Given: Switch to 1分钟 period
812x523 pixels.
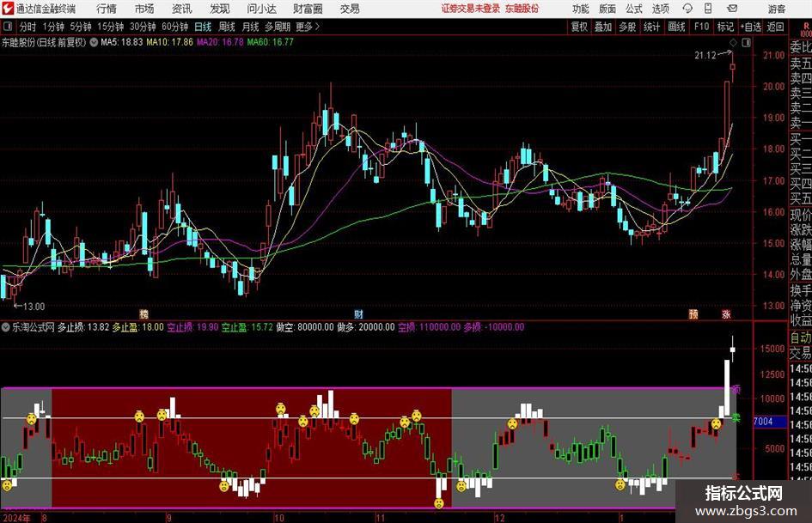Looking at the screenshot, I should click(x=53, y=27).
